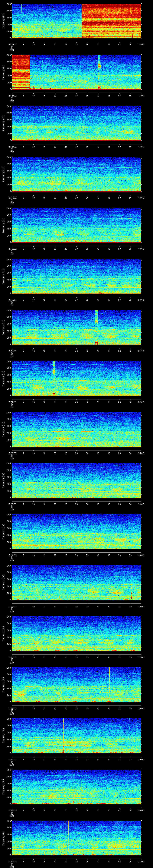Click the '3:28:00' start time label
This screenshot has height=868, width=153.
click(x=12, y=760)
